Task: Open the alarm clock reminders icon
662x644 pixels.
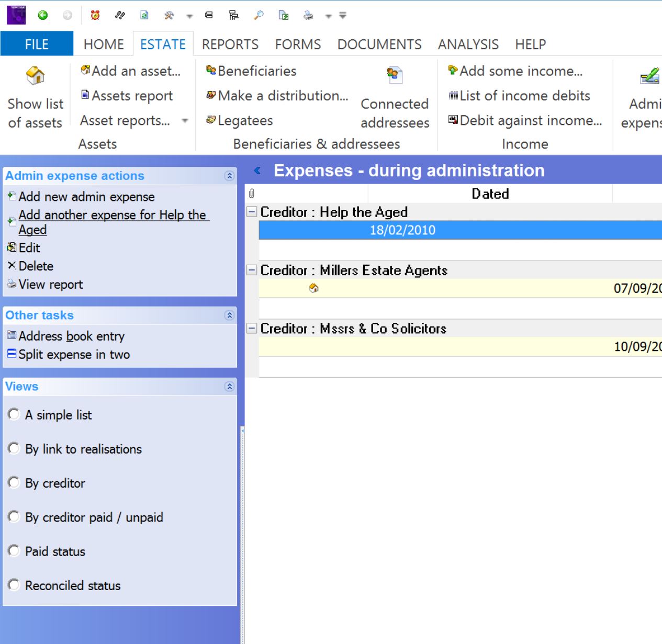Action: pyautogui.click(x=95, y=15)
